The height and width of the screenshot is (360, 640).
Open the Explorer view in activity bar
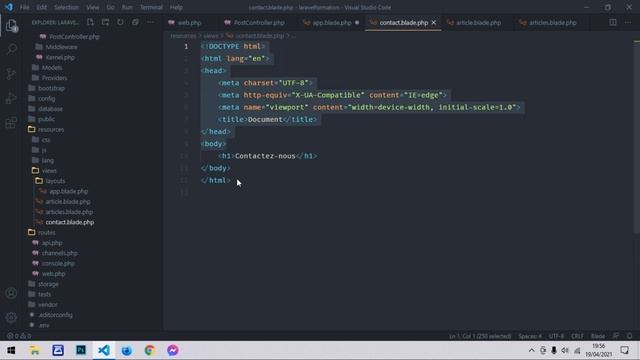pos(11,26)
